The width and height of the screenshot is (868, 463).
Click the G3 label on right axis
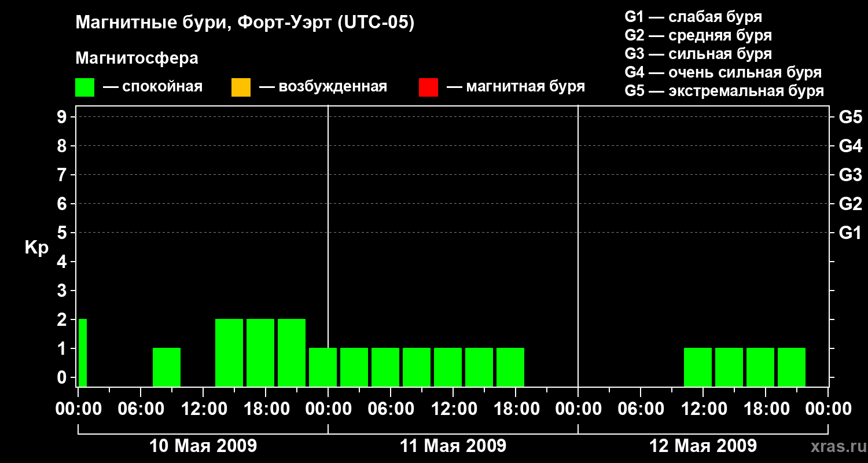(x=850, y=175)
